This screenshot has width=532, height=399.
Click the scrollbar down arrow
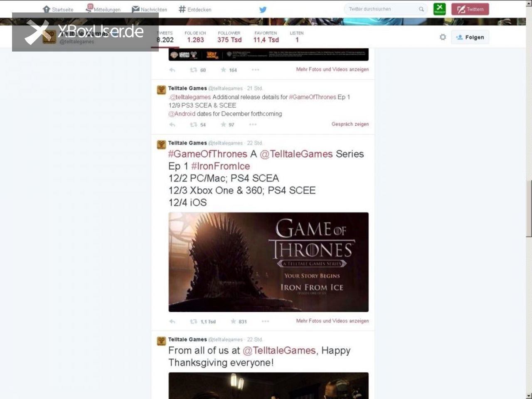point(529,396)
